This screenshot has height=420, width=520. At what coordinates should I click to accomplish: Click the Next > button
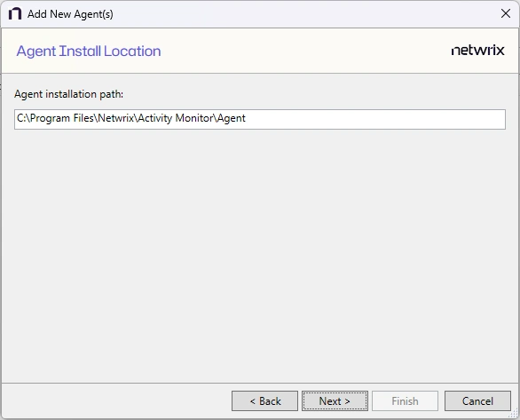[x=335, y=400]
